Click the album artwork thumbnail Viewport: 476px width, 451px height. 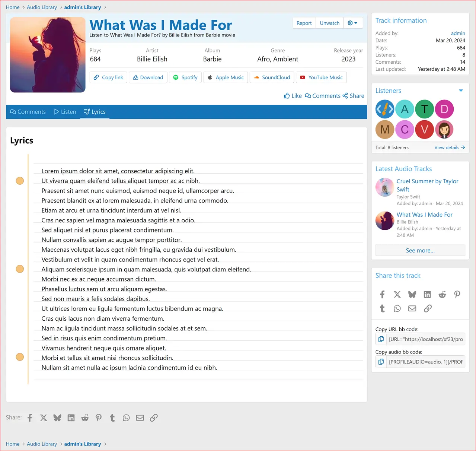click(47, 54)
